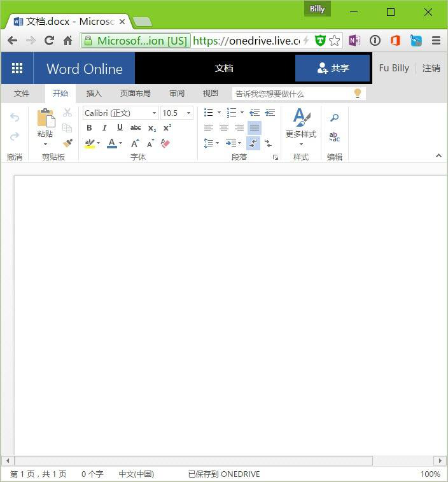This screenshot has width=448, height=482.
Task: Go to browser home page
Action: coord(67,40)
